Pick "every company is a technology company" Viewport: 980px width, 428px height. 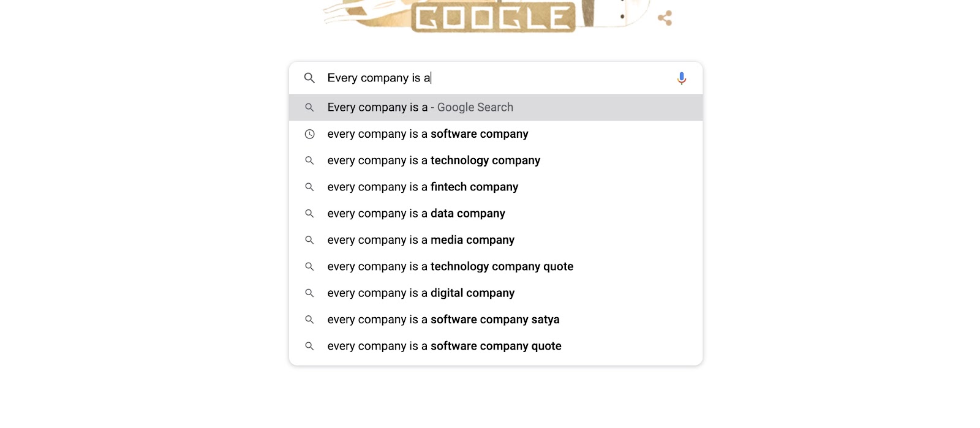click(x=434, y=160)
